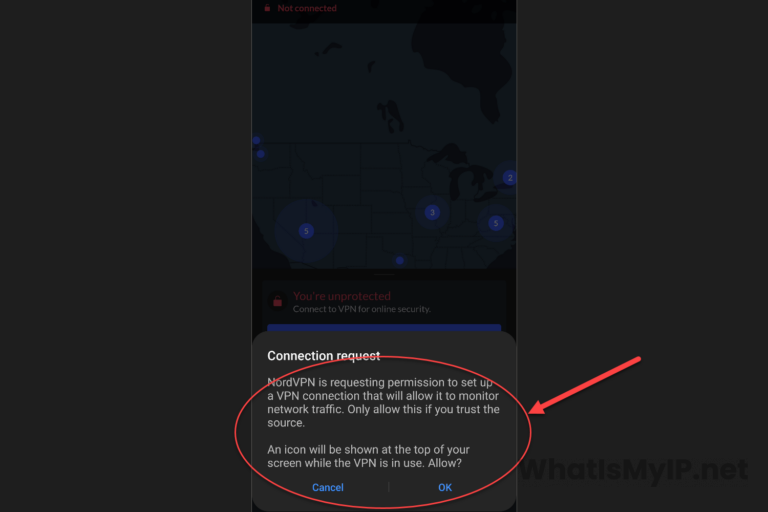Tap the drag handle below the map
This screenshot has height=512, width=768.
click(384, 274)
